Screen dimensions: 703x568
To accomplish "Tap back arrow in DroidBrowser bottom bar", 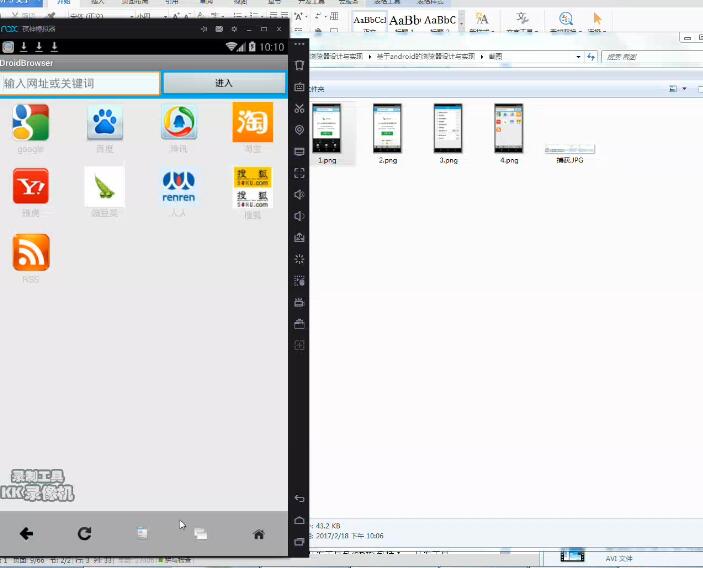I will pyautogui.click(x=26, y=533).
